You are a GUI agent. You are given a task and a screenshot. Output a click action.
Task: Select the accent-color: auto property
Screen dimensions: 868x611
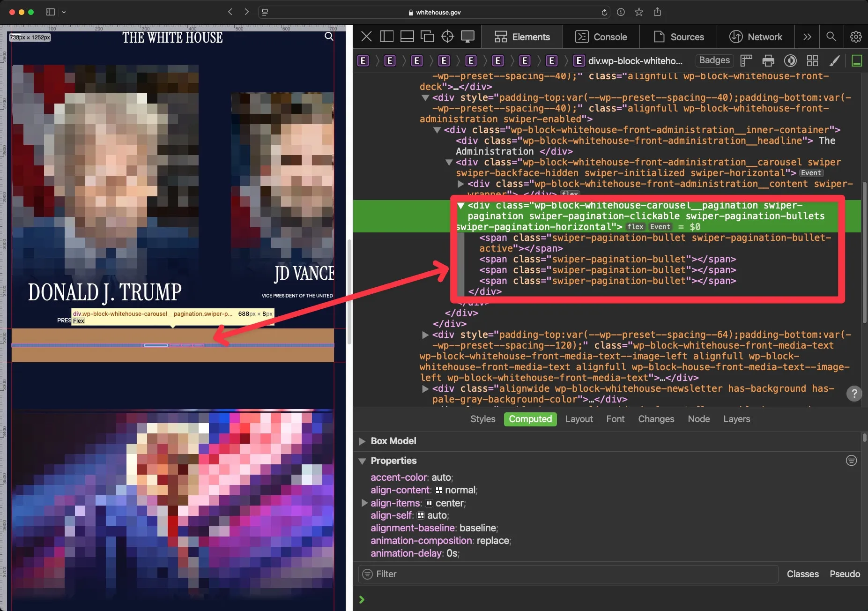pos(412,477)
